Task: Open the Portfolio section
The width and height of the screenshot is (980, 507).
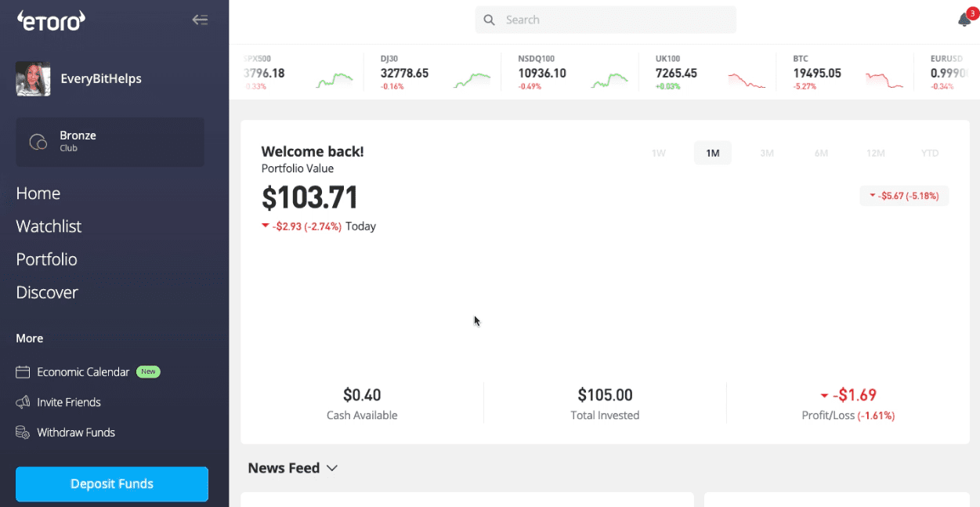Action: click(47, 259)
